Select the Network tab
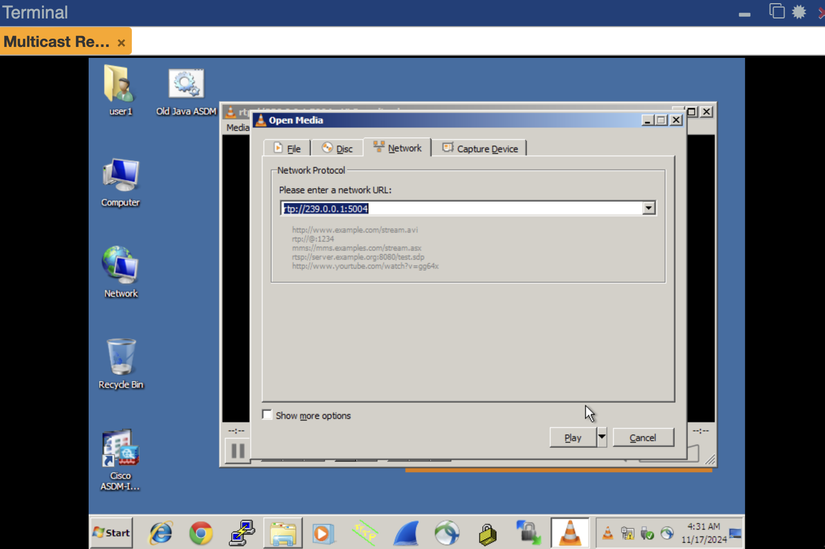This screenshot has width=825, height=549. point(398,148)
